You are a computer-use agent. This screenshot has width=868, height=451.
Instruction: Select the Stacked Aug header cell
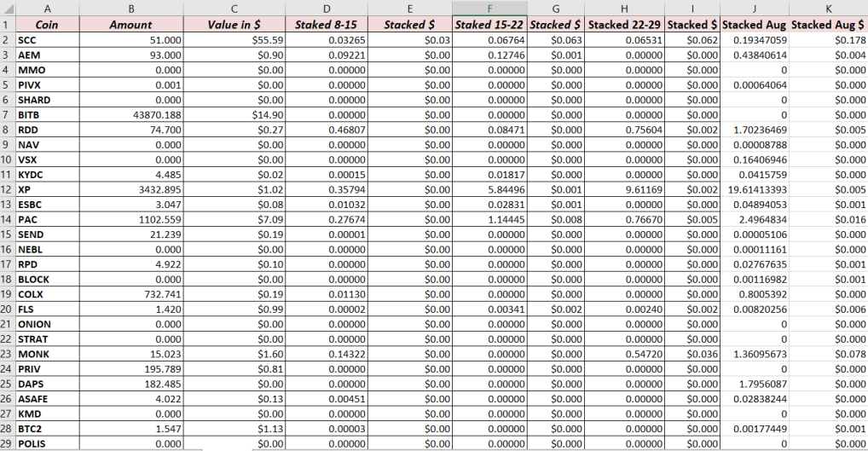click(755, 25)
